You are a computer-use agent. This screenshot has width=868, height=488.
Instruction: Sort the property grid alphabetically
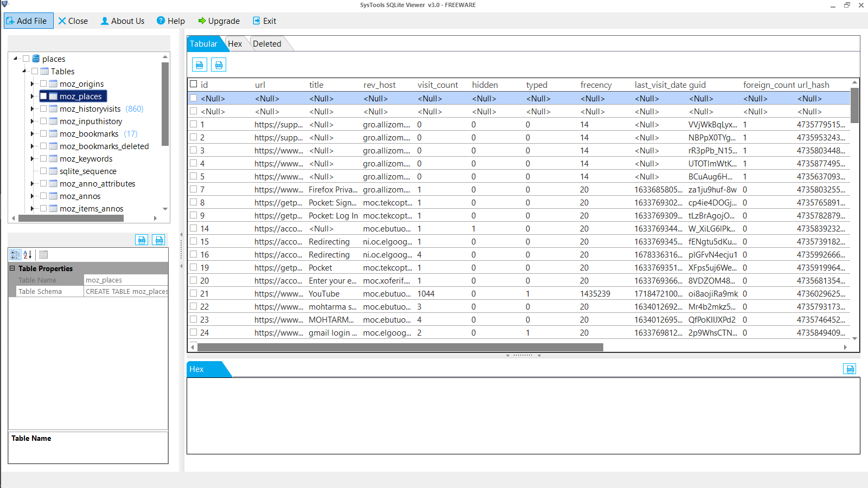point(28,255)
